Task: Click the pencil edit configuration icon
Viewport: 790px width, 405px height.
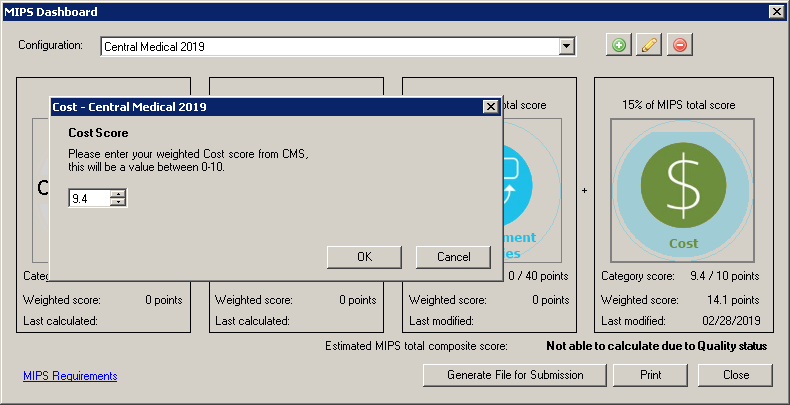Action: tap(649, 45)
